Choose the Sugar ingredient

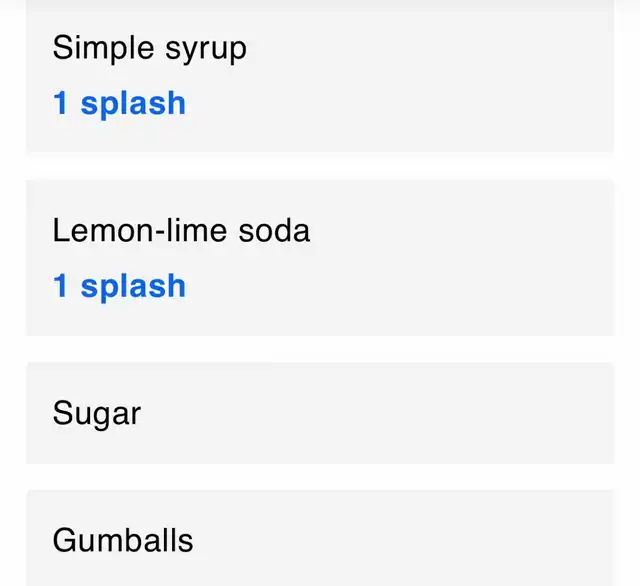(x=97, y=414)
